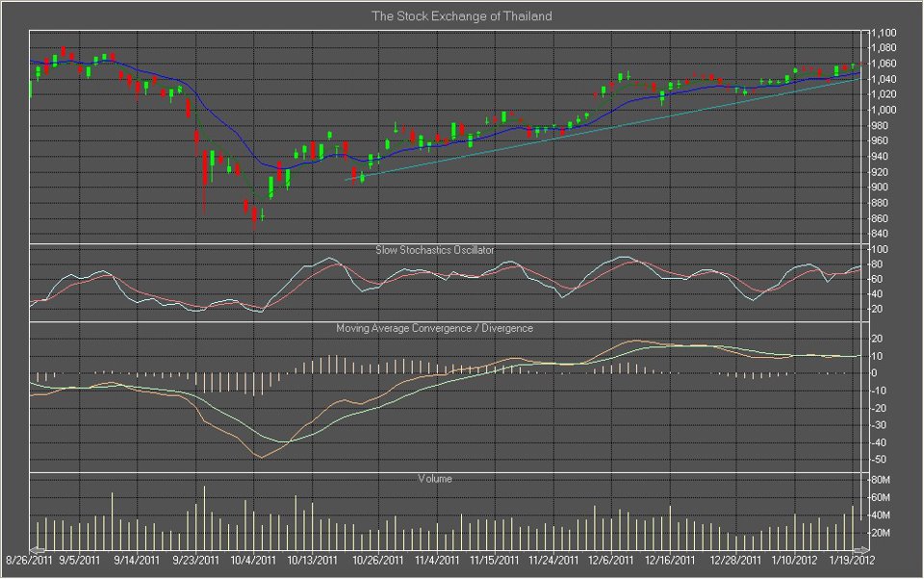Click the 860 price axis label
924x579 pixels.
click(881, 218)
